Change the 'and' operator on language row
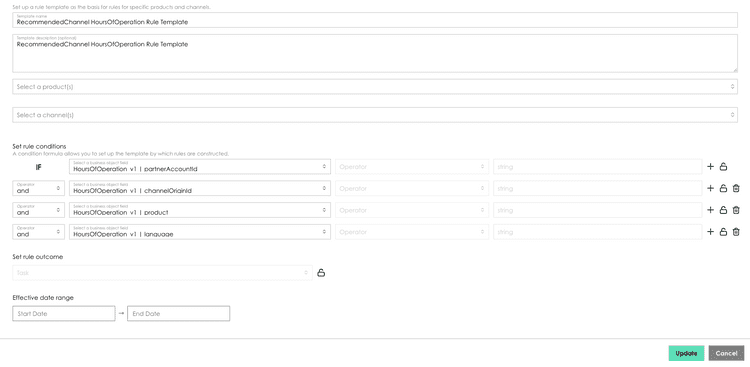The width and height of the screenshot is (750, 367). (x=38, y=232)
